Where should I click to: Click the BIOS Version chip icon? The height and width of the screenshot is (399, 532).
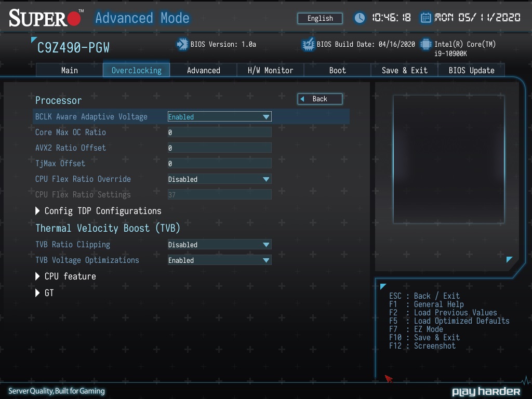[x=182, y=45]
